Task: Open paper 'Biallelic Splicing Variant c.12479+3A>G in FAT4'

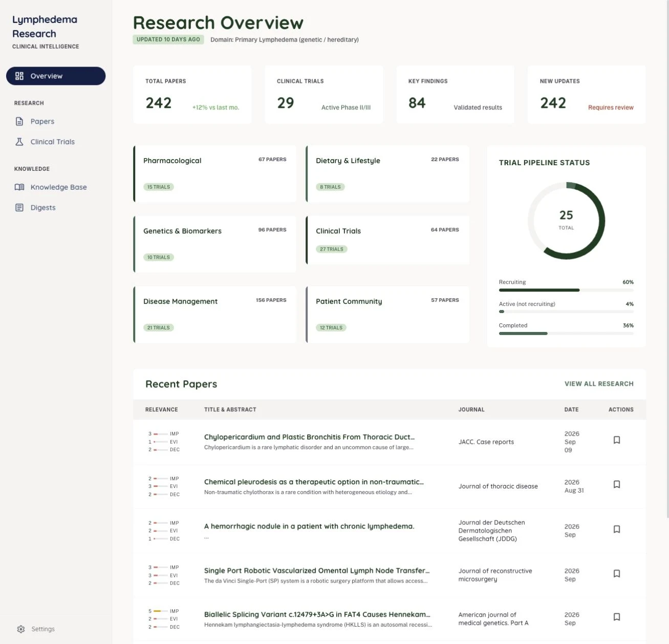Action: [317, 614]
